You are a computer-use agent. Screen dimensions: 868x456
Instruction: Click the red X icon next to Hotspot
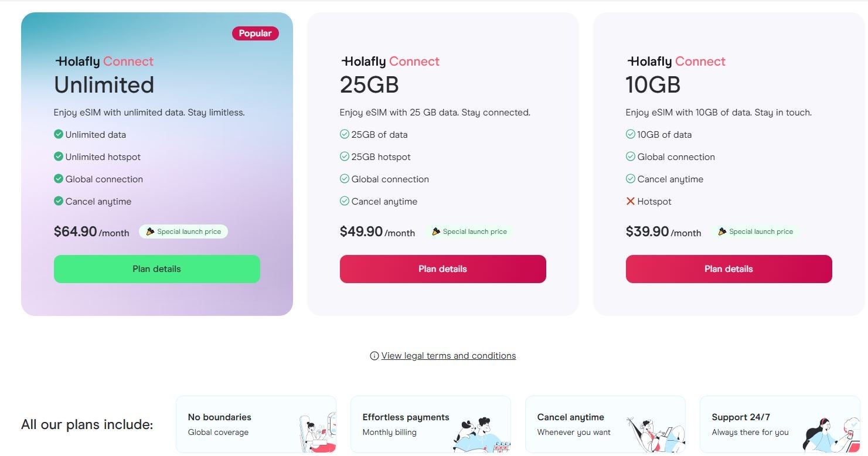tap(631, 201)
